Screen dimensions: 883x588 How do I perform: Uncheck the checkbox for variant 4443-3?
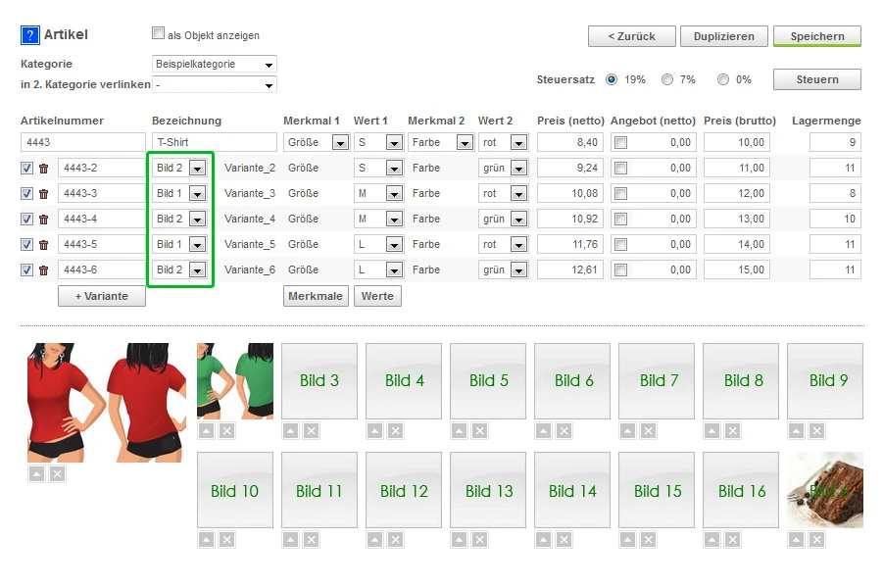point(26,194)
